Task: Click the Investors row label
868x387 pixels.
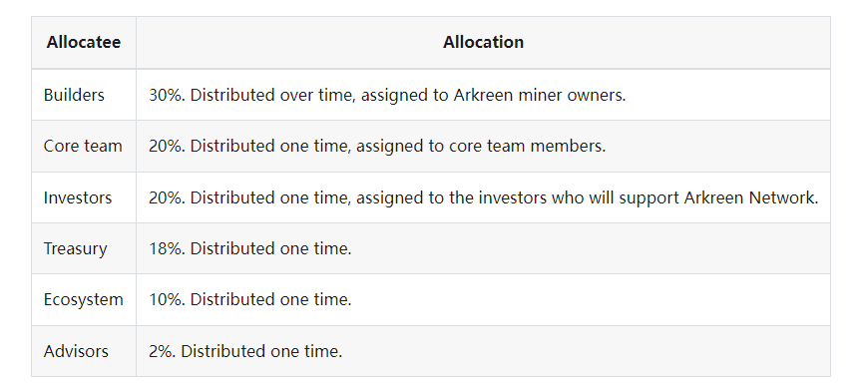Action: click(78, 197)
